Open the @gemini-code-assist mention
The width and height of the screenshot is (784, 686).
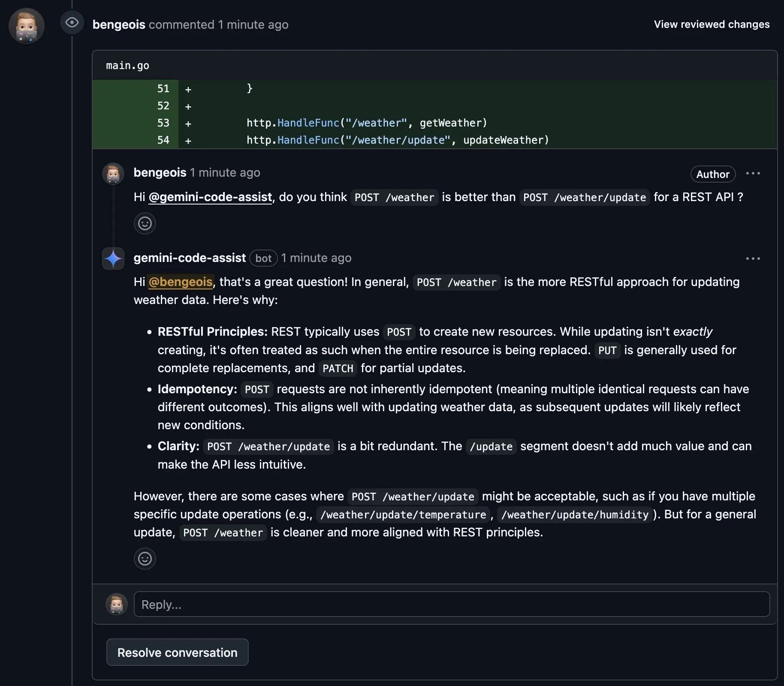tap(210, 197)
